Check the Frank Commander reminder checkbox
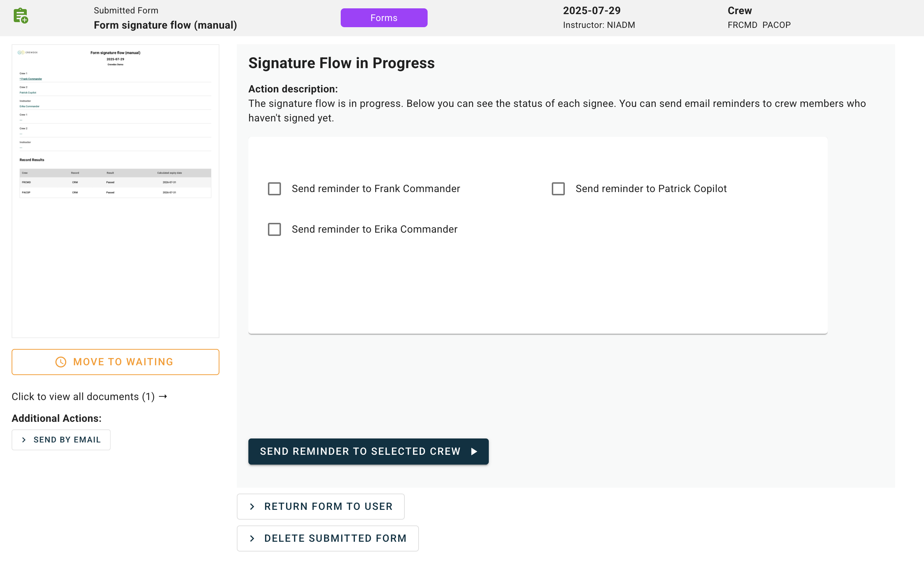 click(x=274, y=189)
